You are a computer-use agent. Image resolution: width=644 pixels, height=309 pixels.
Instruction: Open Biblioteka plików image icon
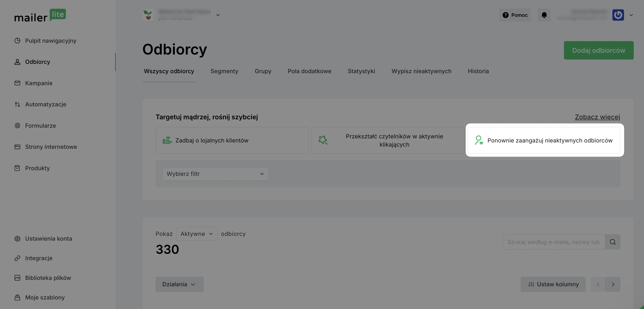coord(17,278)
